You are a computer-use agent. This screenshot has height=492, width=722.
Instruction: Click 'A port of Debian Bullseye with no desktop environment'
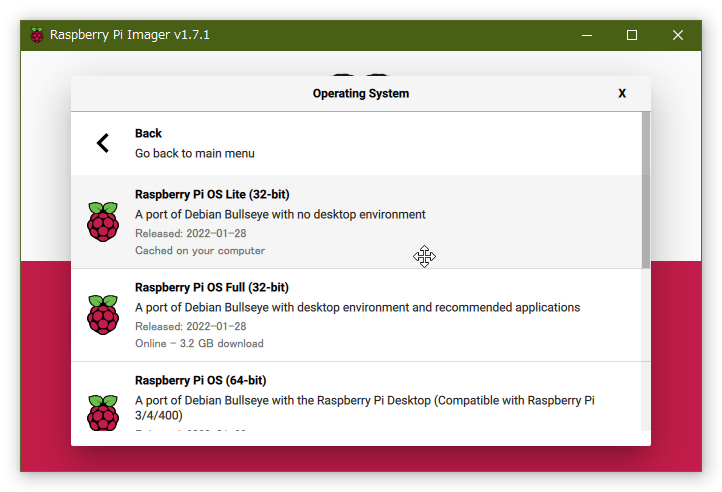point(280,215)
